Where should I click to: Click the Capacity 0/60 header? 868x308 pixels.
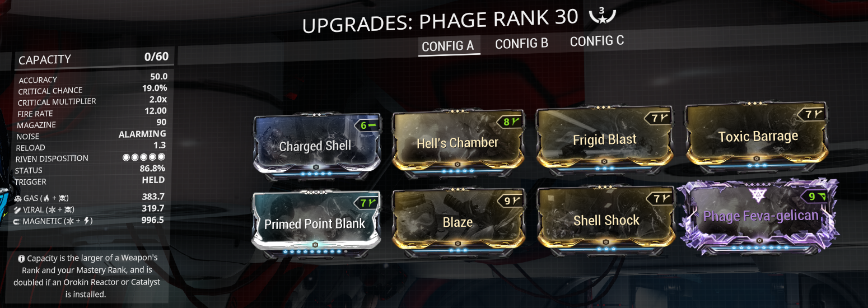point(94,58)
